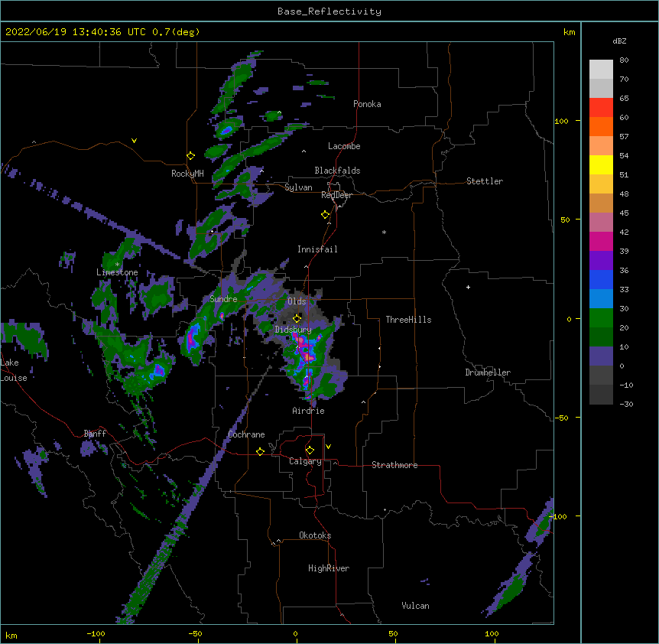Image resolution: width=659 pixels, height=644 pixels.
Task: Click the yellow marker west of Calgary near Cochrane
Action: click(x=260, y=451)
